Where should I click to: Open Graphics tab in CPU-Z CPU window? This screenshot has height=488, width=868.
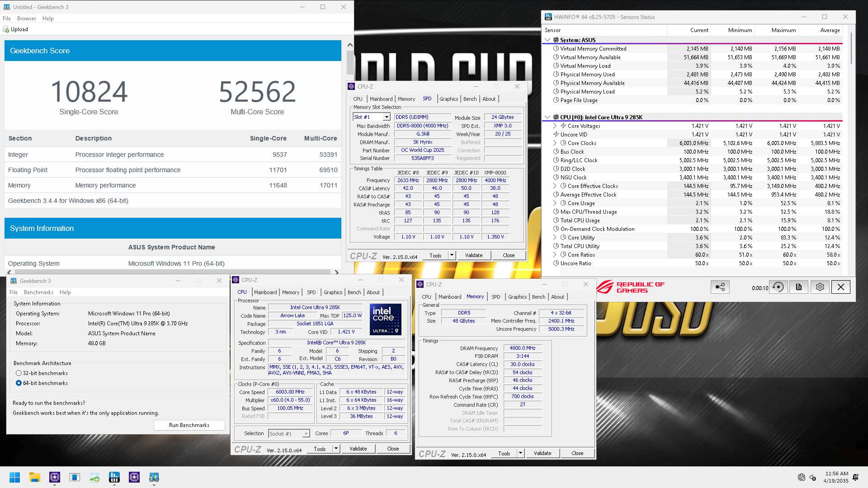click(333, 292)
